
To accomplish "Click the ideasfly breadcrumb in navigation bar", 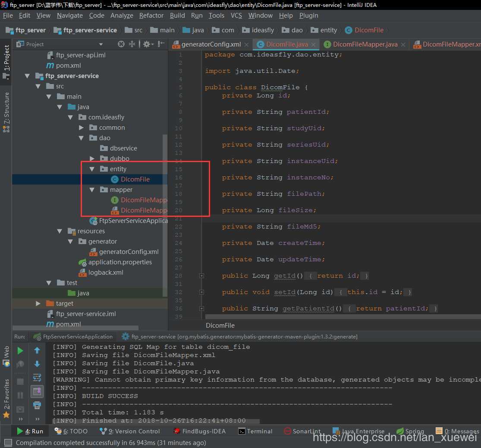I will pos(258,30).
